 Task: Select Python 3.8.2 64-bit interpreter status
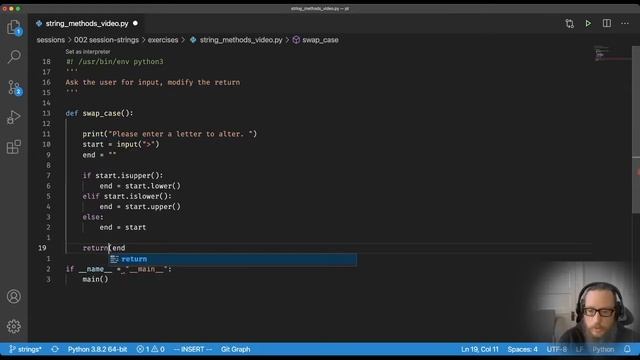[97, 349]
